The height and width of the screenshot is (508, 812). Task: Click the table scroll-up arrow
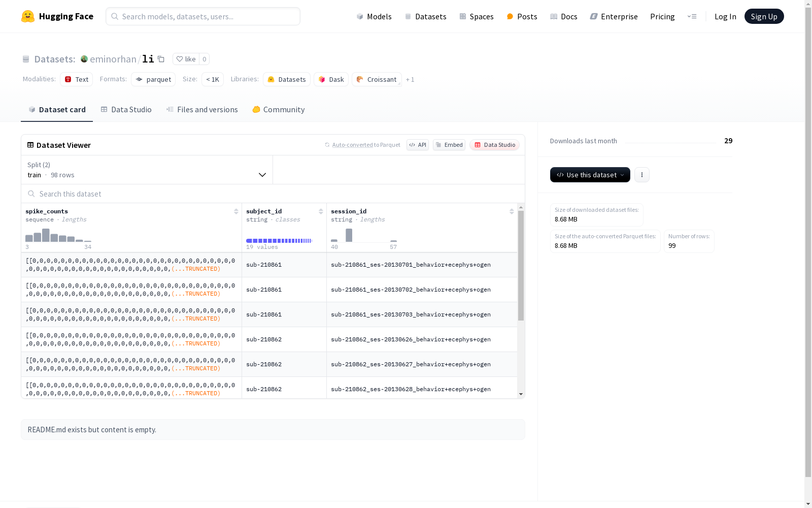(x=521, y=207)
